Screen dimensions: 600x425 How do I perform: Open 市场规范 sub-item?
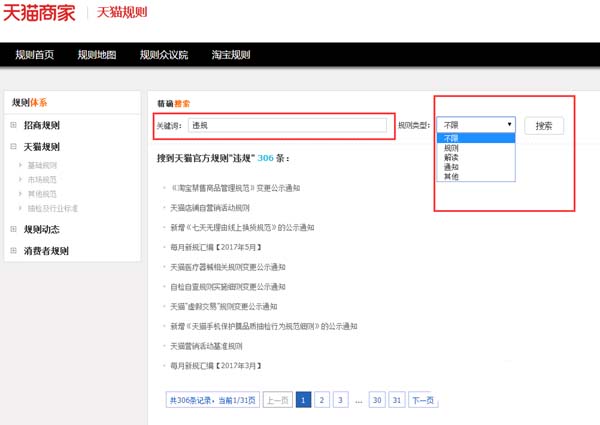[42, 180]
